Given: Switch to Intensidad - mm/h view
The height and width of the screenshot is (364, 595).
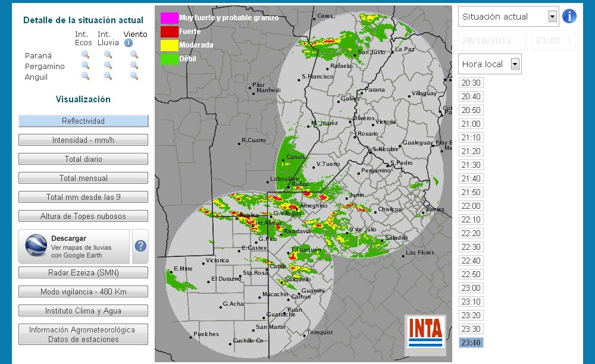Looking at the screenshot, I should pyautogui.click(x=83, y=140).
